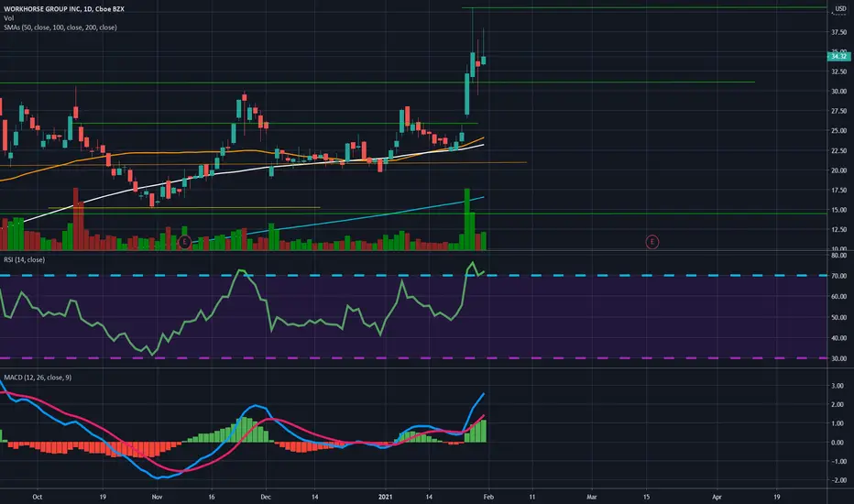Click the RSI 30.00 axis label
This screenshot has height=504, width=854.
[838, 358]
